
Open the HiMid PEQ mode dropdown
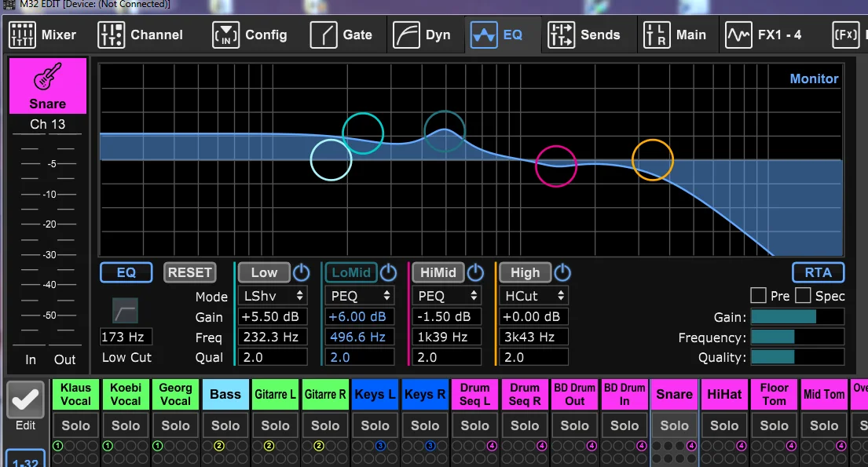click(x=447, y=295)
